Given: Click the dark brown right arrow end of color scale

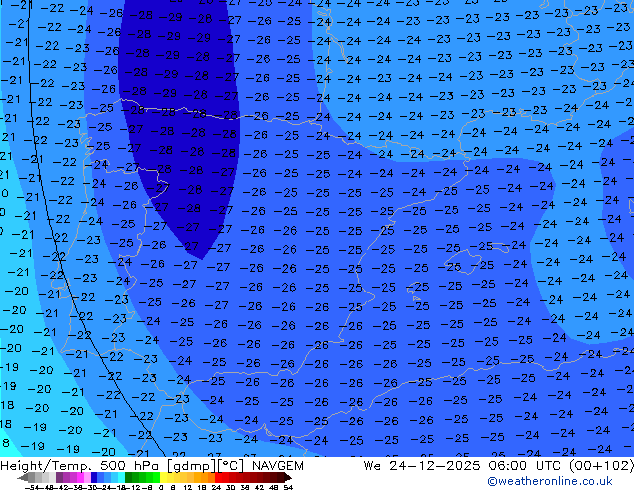Looking at the screenshot, I should click(x=287, y=478).
